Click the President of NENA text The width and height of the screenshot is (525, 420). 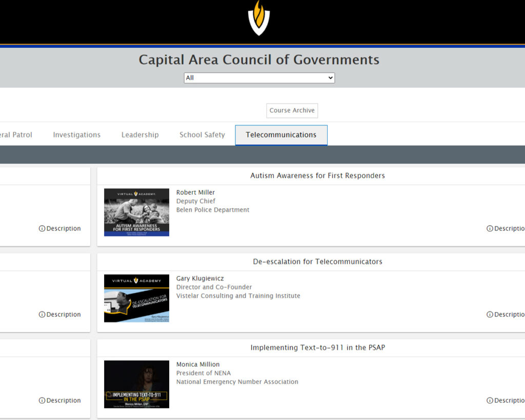204,373
